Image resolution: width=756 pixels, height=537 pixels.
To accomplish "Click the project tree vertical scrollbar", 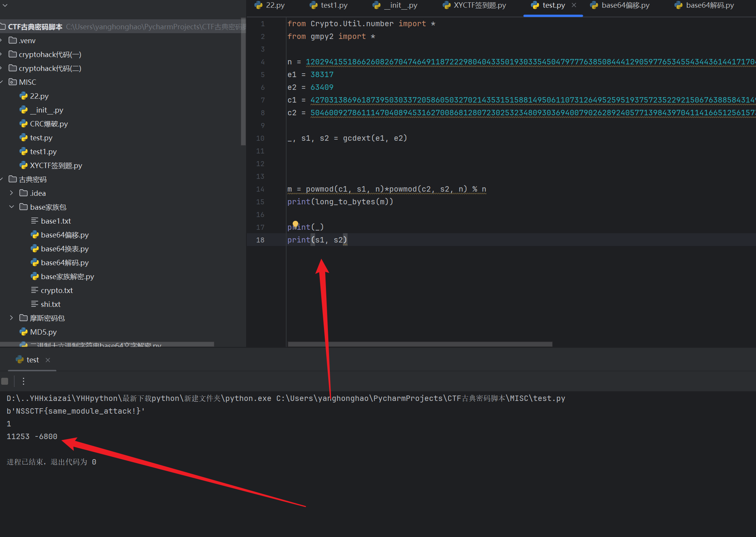I will click(x=243, y=81).
